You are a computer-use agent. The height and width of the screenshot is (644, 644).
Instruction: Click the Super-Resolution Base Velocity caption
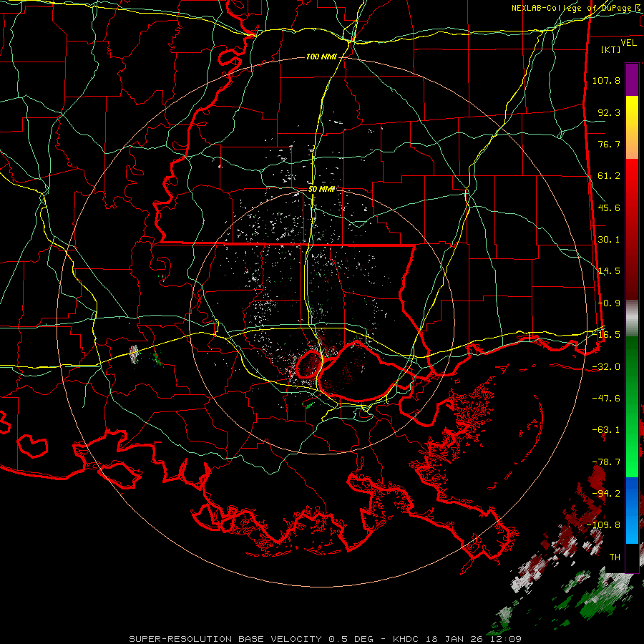(326, 639)
